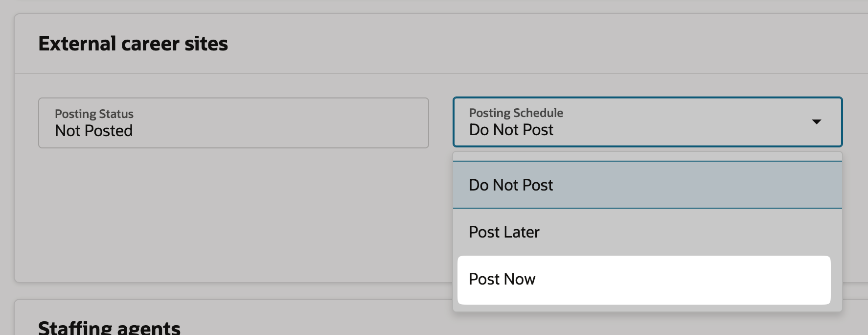Click the Posting Schedule field label

tap(516, 113)
